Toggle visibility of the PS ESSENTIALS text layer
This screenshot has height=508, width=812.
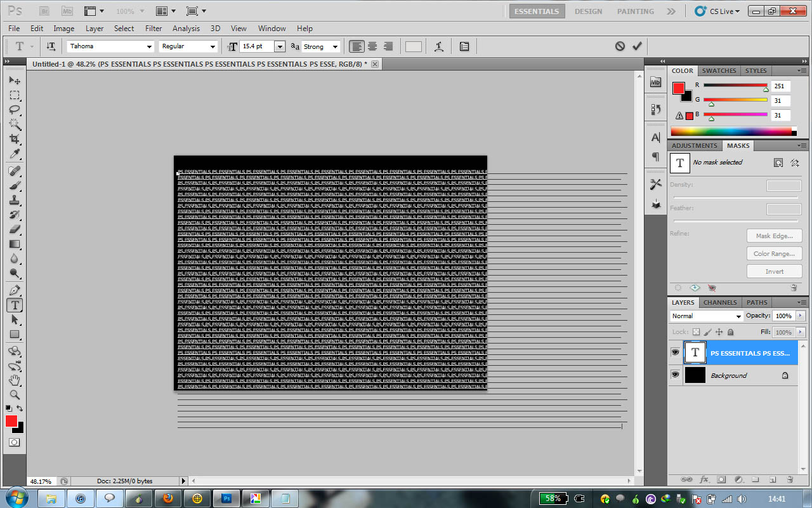(x=675, y=352)
